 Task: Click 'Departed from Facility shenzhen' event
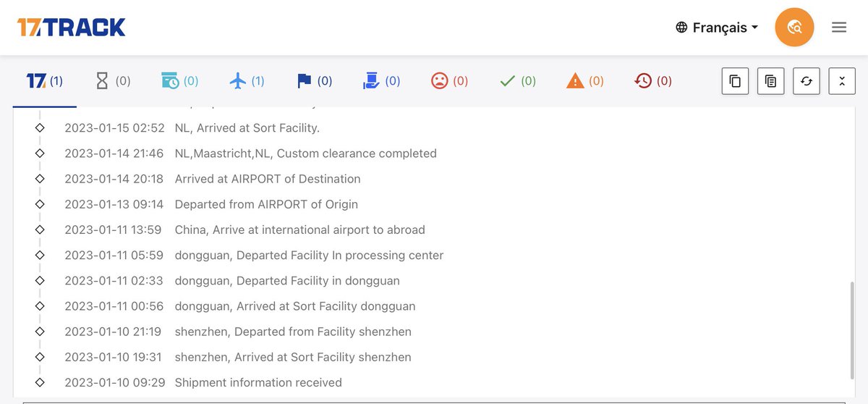(x=293, y=332)
